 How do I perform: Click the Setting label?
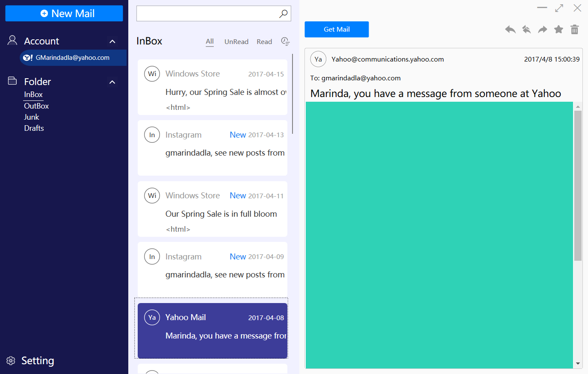38,361
